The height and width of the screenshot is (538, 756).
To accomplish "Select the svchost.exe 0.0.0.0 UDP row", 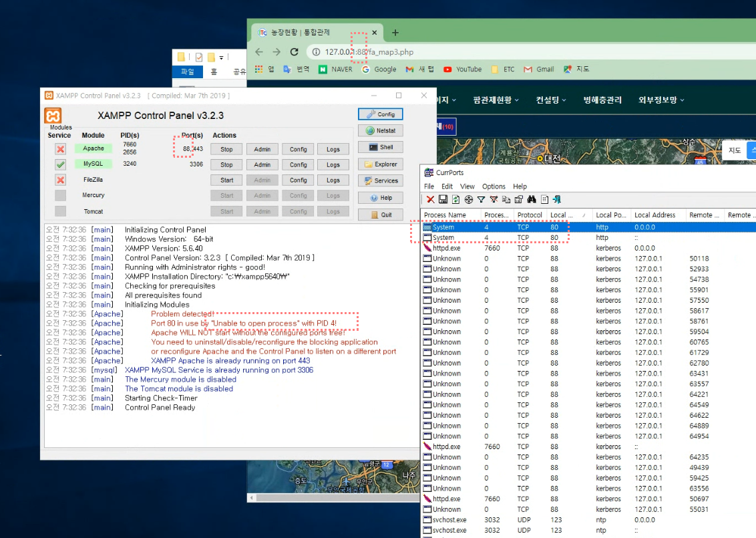I will [x=589, y=520].
